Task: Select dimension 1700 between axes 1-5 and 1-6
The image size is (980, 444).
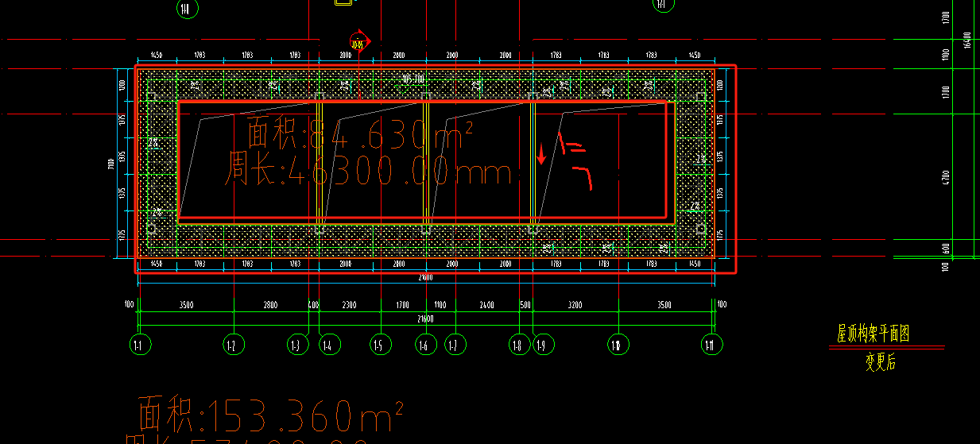Action: point(402,305)
